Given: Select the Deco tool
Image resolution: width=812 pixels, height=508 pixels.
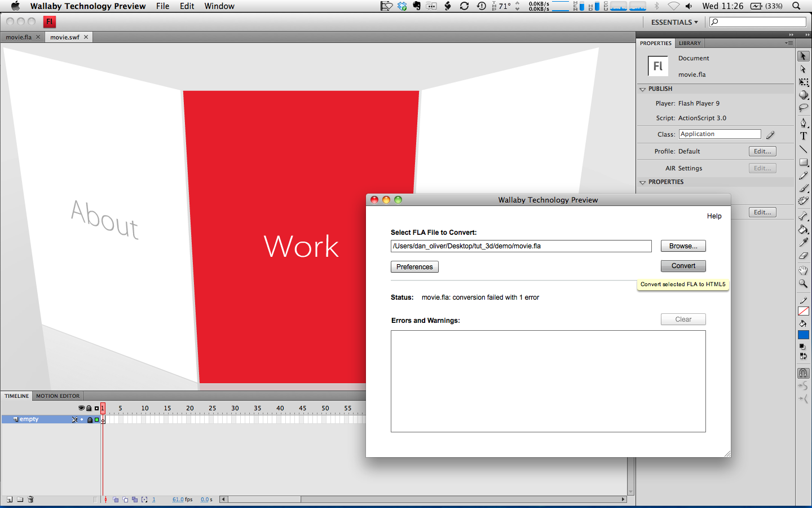Looking at the screenshot, I should point(803,201).
